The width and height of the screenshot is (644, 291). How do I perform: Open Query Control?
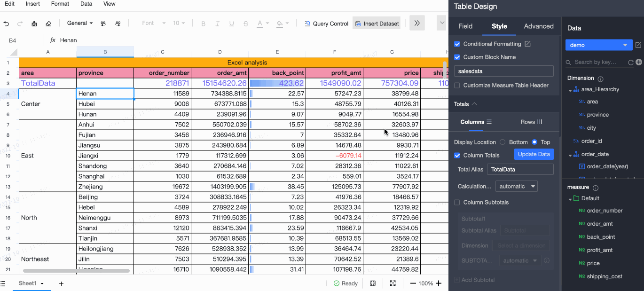click(326, 24)
